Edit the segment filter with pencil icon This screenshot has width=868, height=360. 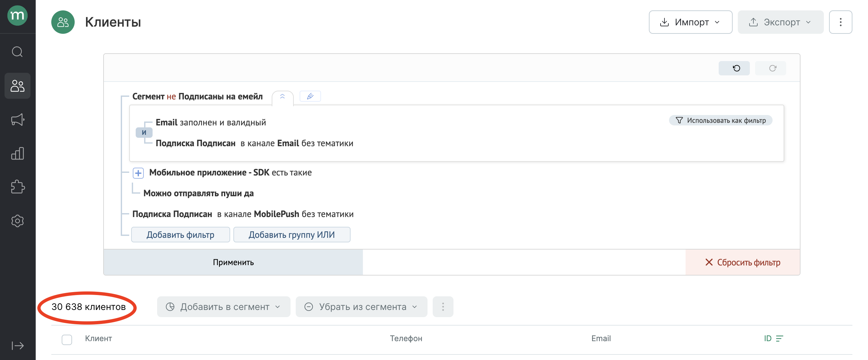click(310, 96)
